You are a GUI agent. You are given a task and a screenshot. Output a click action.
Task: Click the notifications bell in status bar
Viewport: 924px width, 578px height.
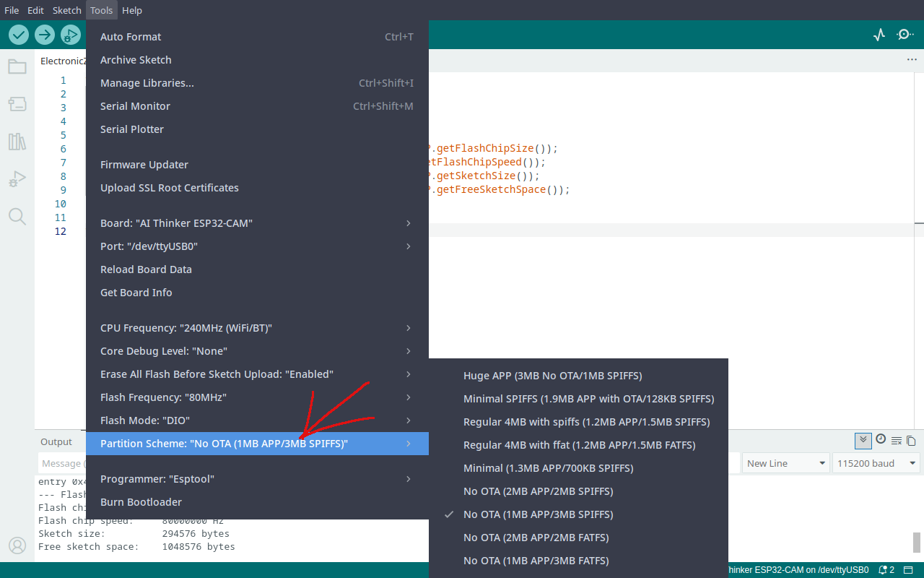coord(886,570)
